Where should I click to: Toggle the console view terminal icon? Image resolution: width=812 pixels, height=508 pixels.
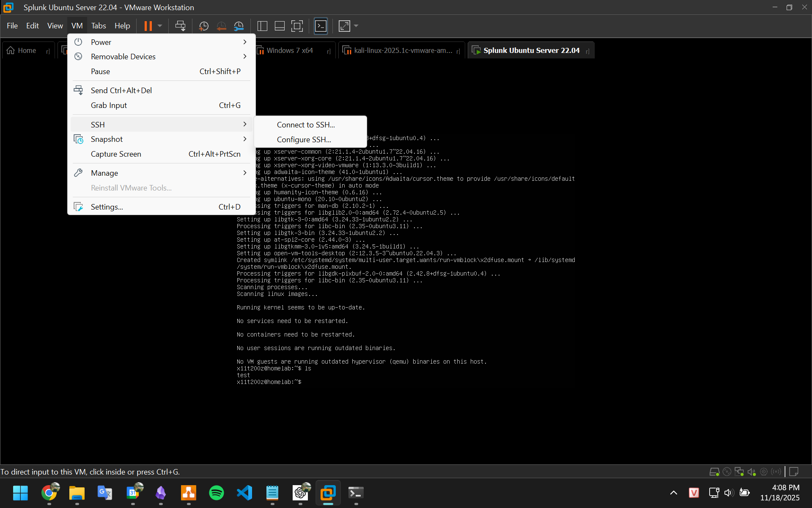321,26
